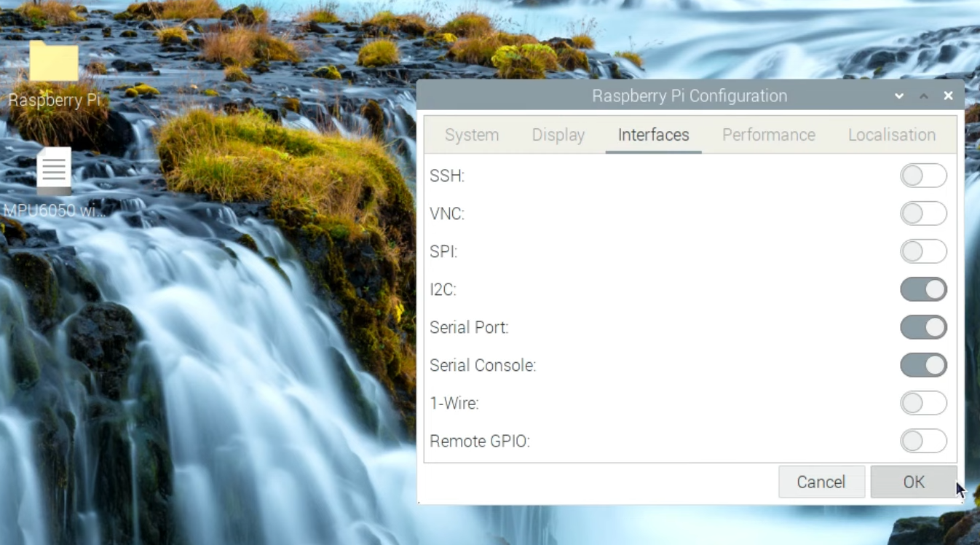This screenshot has height=545, width=980.
Task: Select the MPU6050 text file icon
Action: (x=54, y=170)
